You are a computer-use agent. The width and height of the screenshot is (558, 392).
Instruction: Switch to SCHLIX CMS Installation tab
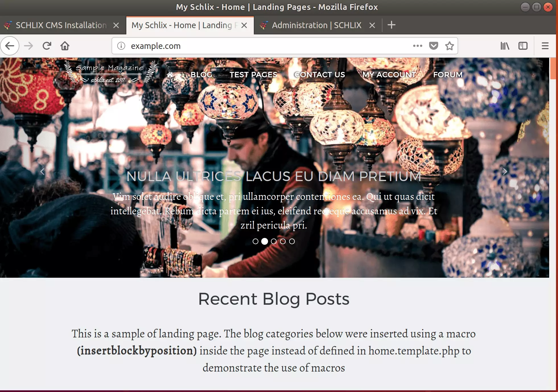click(x=61, y=25)
